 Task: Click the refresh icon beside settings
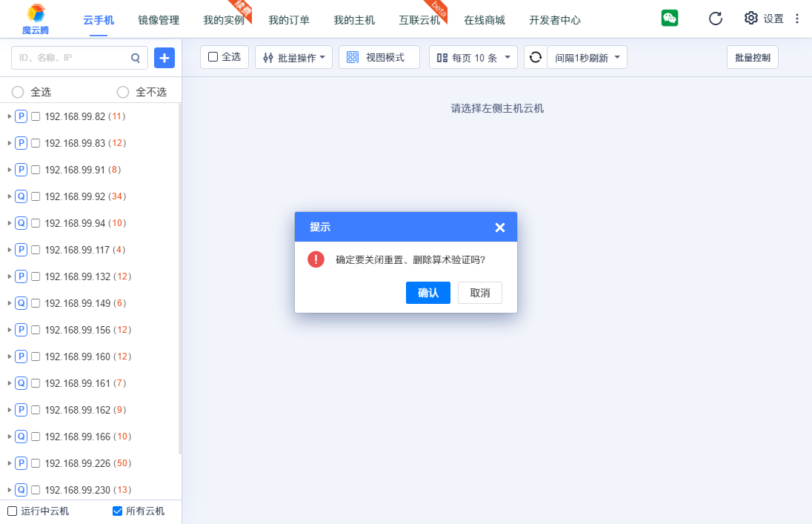click(715, 19)
